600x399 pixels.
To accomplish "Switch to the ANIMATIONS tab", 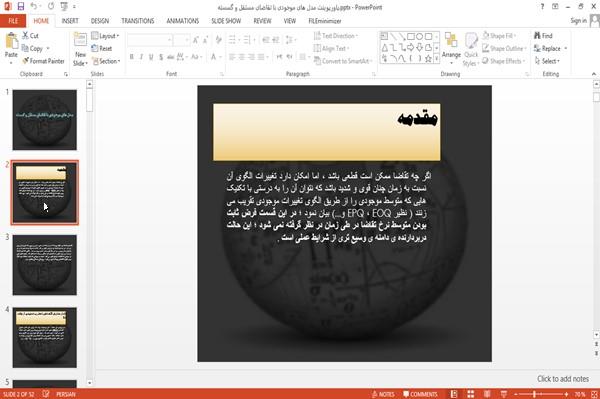I will point(183,21).
